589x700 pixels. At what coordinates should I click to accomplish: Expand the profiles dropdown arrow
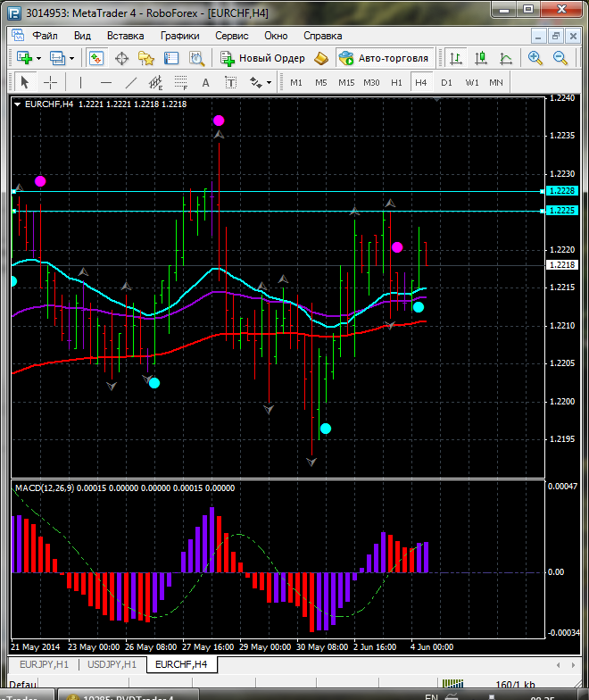coord(71,58)
